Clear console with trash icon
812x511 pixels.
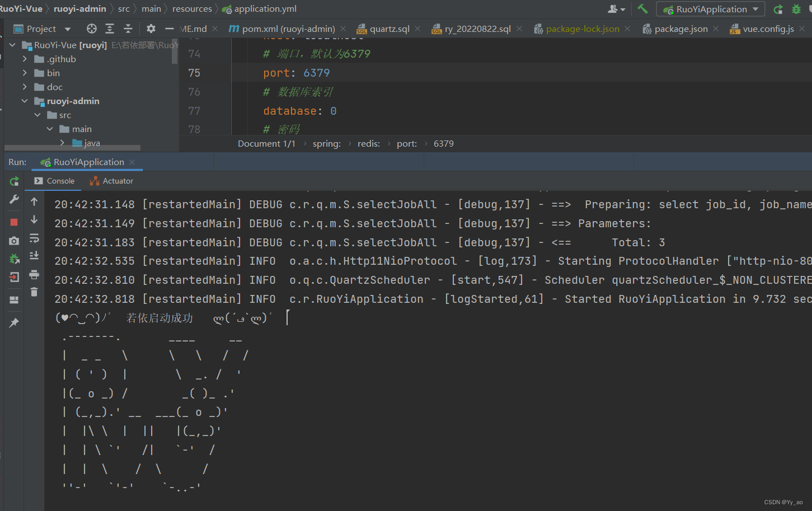(34, 292)
